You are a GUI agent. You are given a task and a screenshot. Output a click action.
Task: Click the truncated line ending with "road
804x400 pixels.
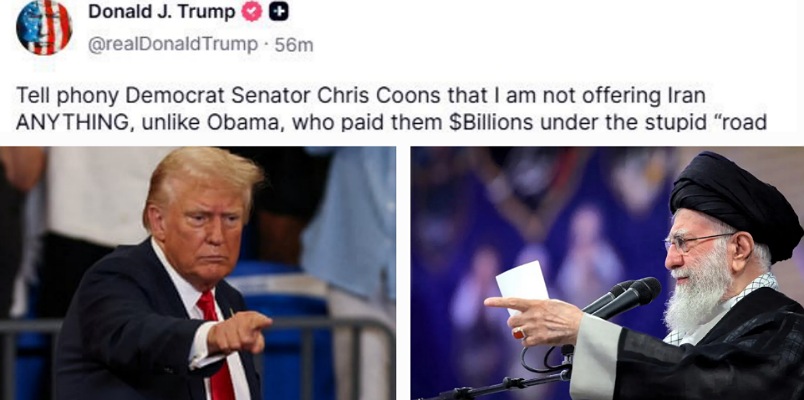(391, 123)
